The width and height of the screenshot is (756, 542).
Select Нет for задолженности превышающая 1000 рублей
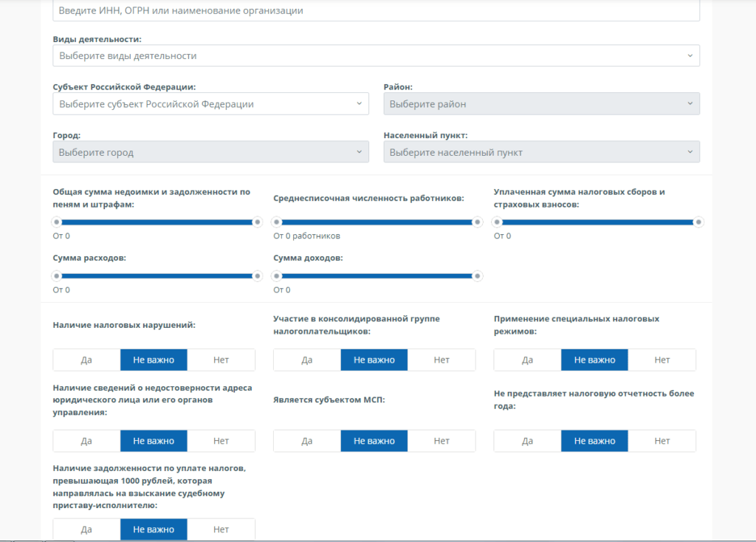coord(221,529)
